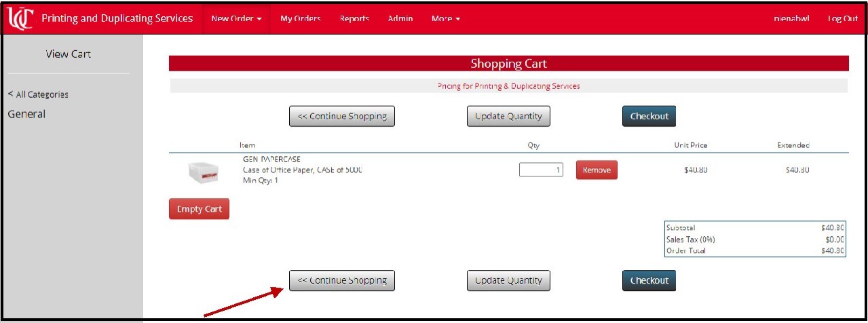Log Out of the account
868x323 pixels.
pyautogui.click(x=842, y=19)
